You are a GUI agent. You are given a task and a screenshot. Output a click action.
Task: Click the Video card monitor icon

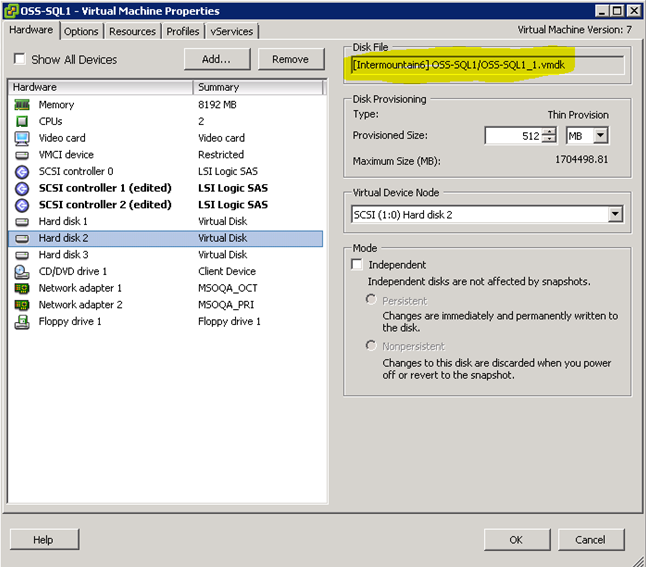point(22,138)
